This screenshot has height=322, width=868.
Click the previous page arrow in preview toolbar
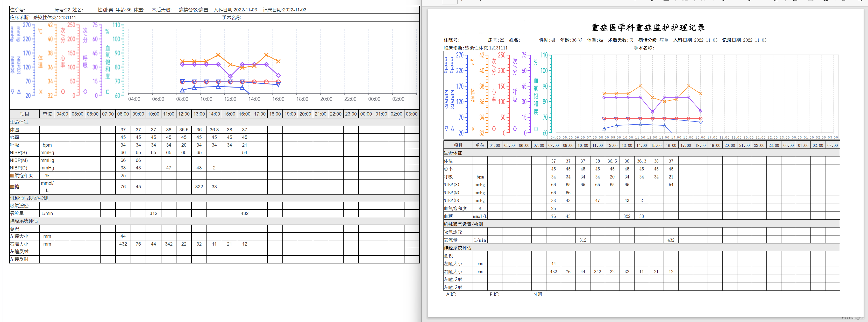pos(480,2)
